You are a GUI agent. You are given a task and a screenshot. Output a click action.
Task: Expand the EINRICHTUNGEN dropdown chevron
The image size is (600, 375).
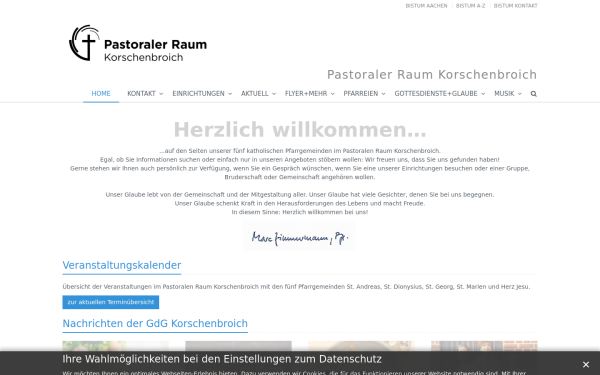pos(230,94)
